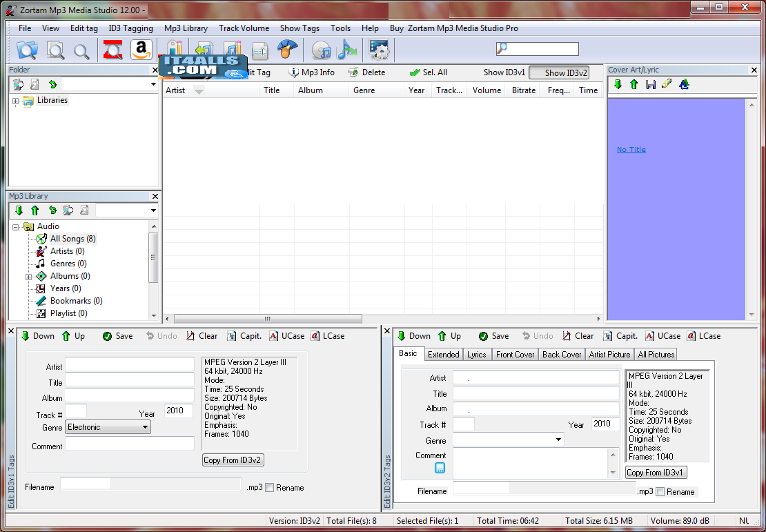
Task: Click the open folder search icon in main toolbar
Action: 26,50
